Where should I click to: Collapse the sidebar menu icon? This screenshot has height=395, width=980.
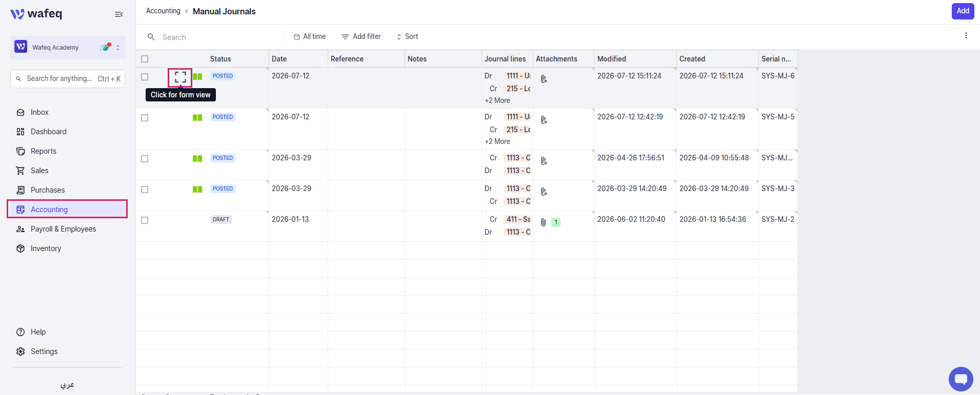119,14
